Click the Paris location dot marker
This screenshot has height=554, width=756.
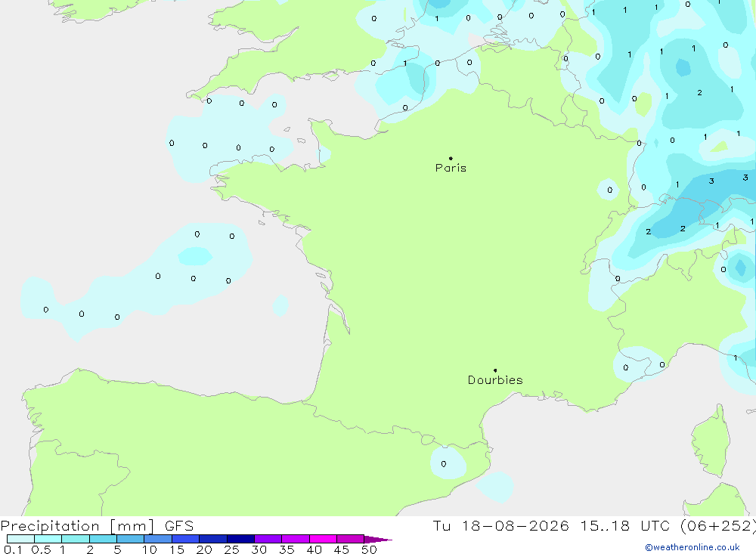click(451, 158)
